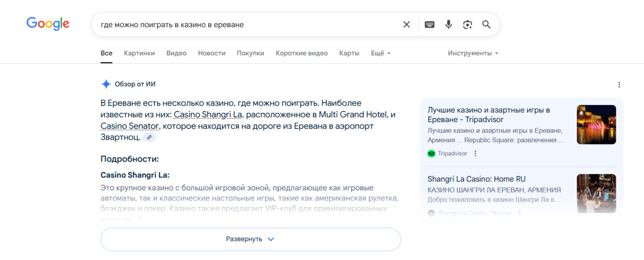This screenshot has height=260, width=644.
Task: Open the Короткие видео tab
Action: click(302, 53)
